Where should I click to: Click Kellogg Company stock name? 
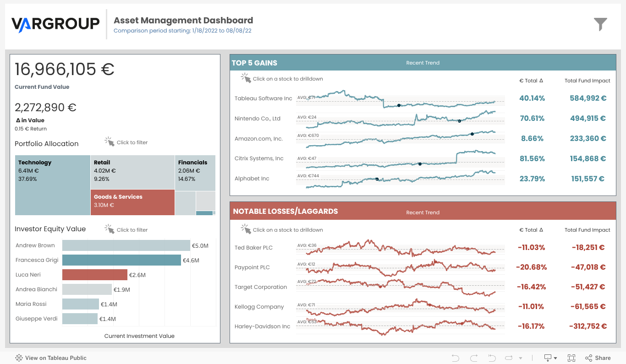pos(259,307)
